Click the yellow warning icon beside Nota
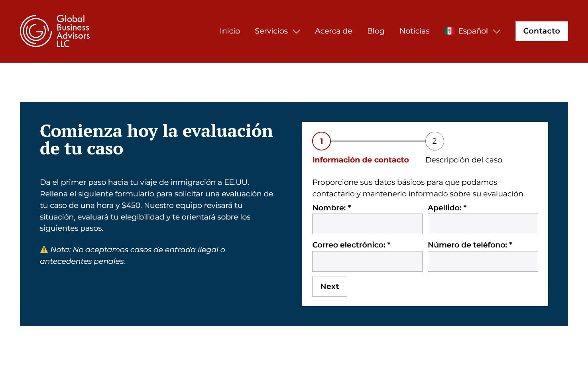The width and height of the screenshot is (588, 370). pos(44,250)
